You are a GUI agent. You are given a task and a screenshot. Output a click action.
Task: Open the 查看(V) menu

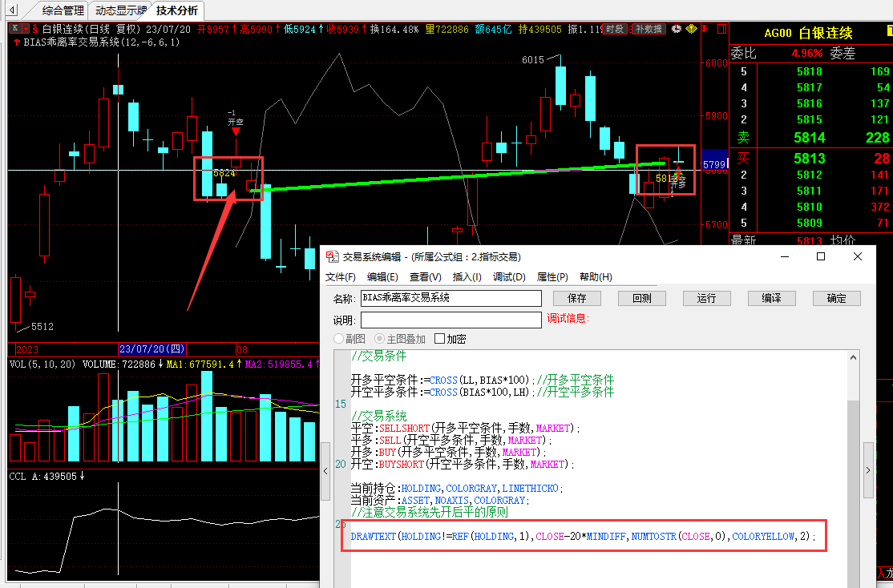(x=425, y=276)
